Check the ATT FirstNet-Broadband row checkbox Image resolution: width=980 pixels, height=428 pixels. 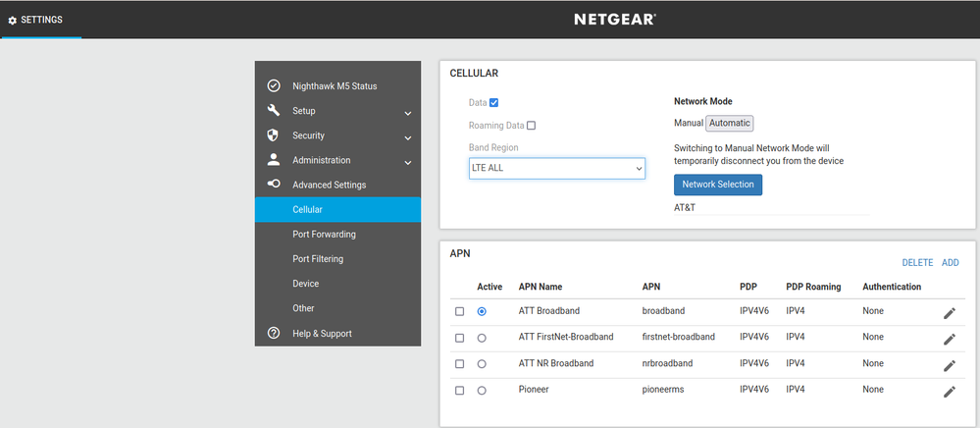pyautogui.click(x=459, y=338)
